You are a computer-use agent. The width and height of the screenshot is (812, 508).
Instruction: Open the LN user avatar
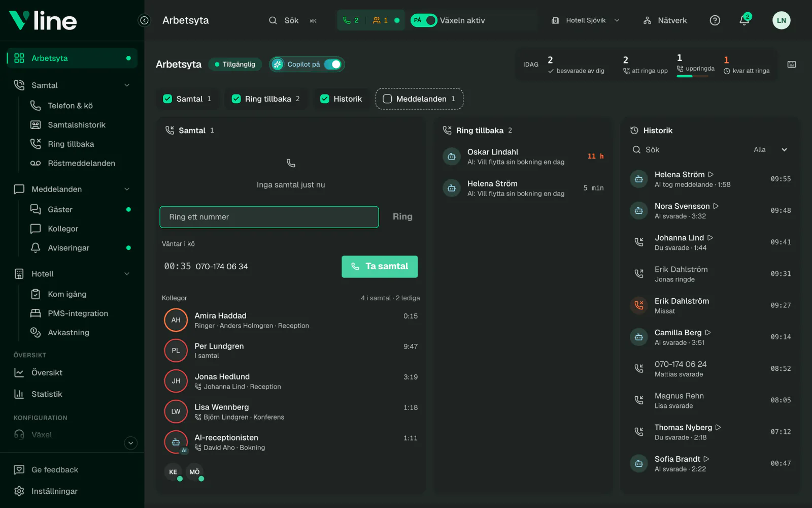click(x=782, y=20)
